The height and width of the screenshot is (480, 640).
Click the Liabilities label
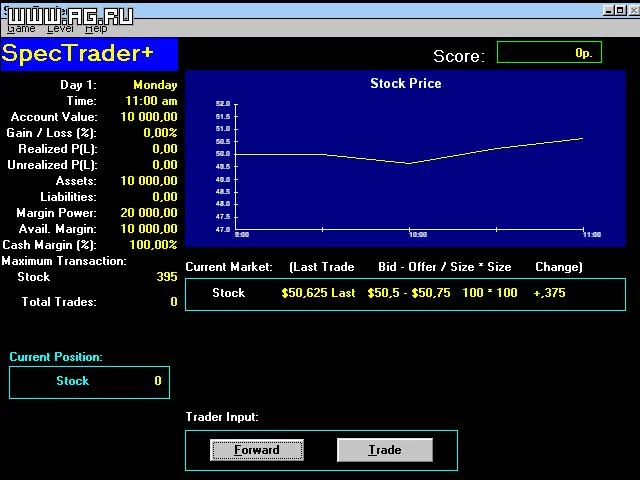pyautogui.click(x=69, y=197)
